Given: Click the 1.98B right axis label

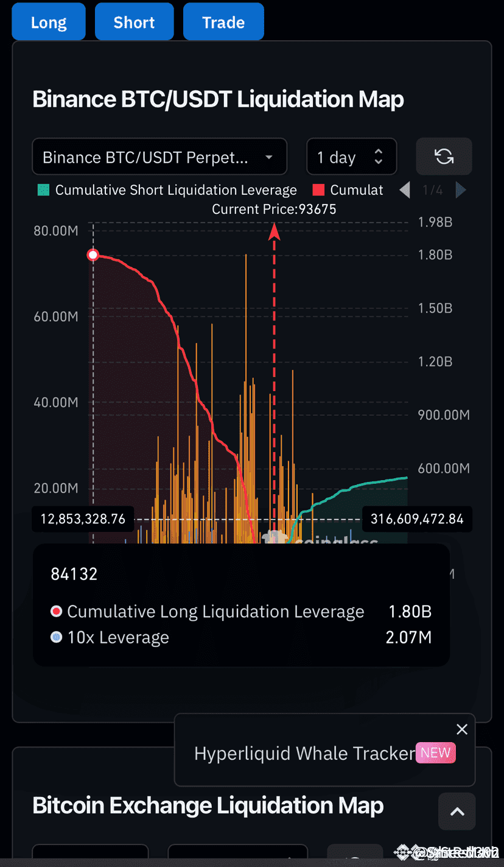Looking at the screenshot, I should 435,222.
